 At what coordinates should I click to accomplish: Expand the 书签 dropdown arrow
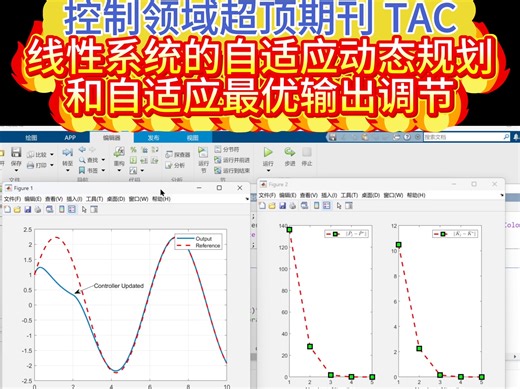click(103, 170)
